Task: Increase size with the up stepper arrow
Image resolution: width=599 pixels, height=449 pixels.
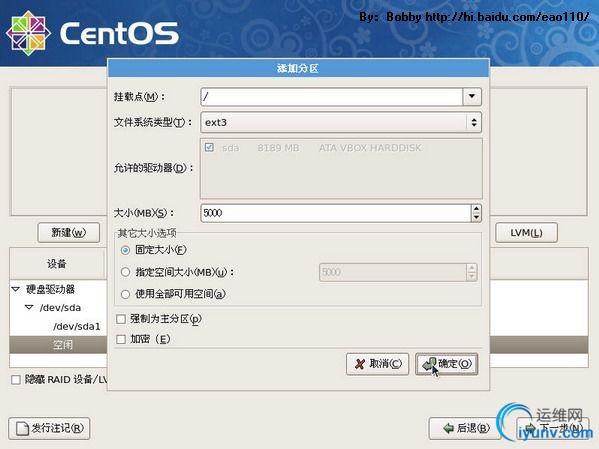Action: click(476, 209)
